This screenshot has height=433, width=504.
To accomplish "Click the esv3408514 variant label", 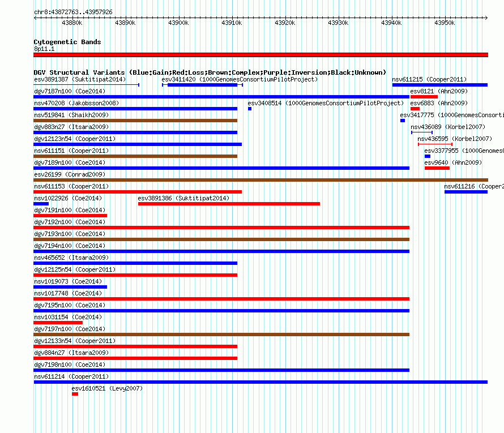I will 326,103.
